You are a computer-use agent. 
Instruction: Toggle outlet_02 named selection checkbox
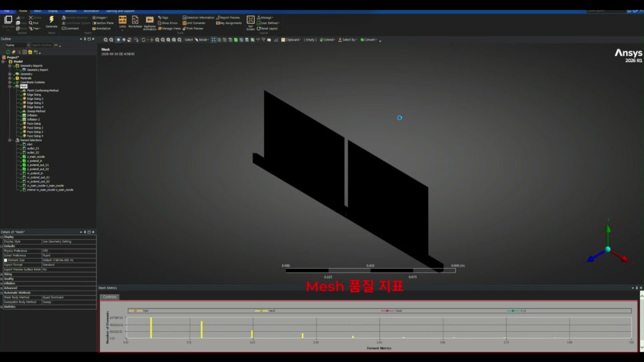24,153
